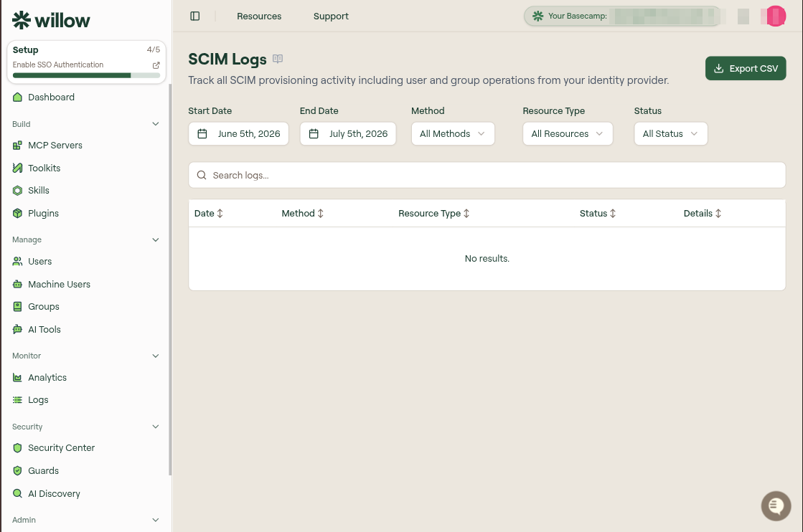The height and width of the screenshot is (532, 803).
Task: Click the AI Discovery magnifier icon
Action: click(17, 493)
